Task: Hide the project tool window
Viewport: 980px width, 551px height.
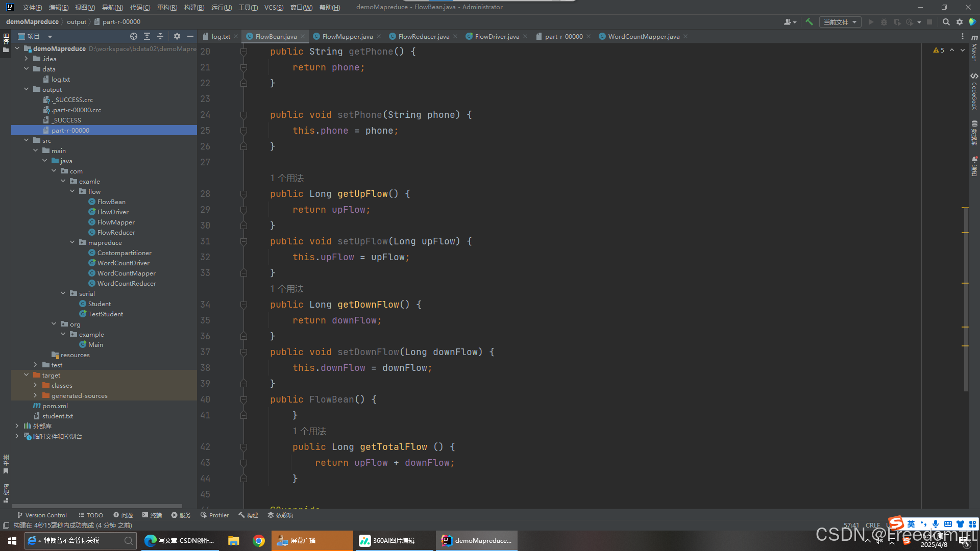Action: [190, 36]
